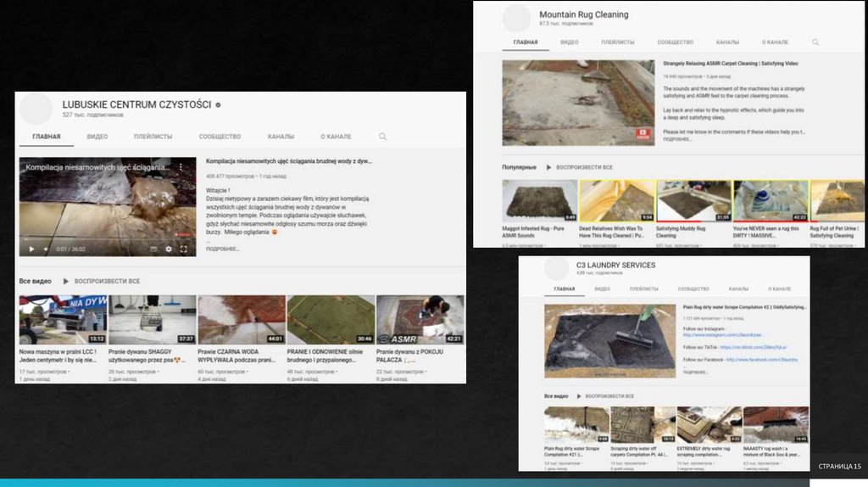868x487 pixels.
Task: Mute the Lubuskie featured video via volume icon
Action: 45,249
